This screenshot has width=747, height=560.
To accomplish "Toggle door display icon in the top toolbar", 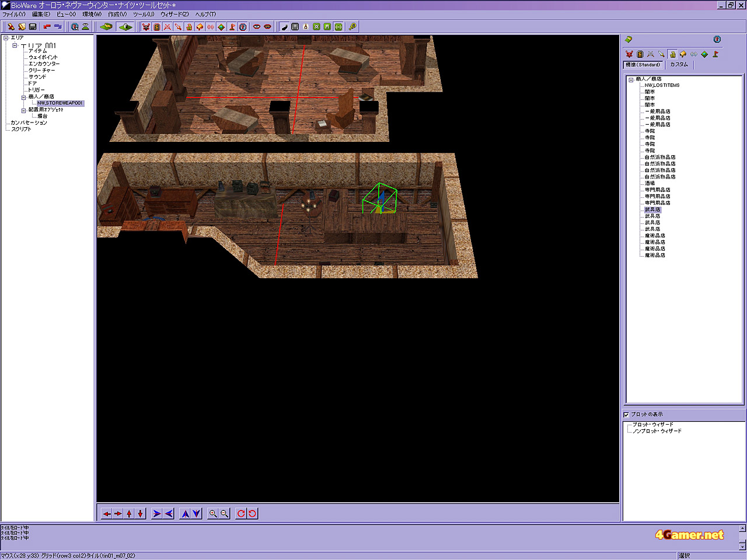I will tap(156, 27).
